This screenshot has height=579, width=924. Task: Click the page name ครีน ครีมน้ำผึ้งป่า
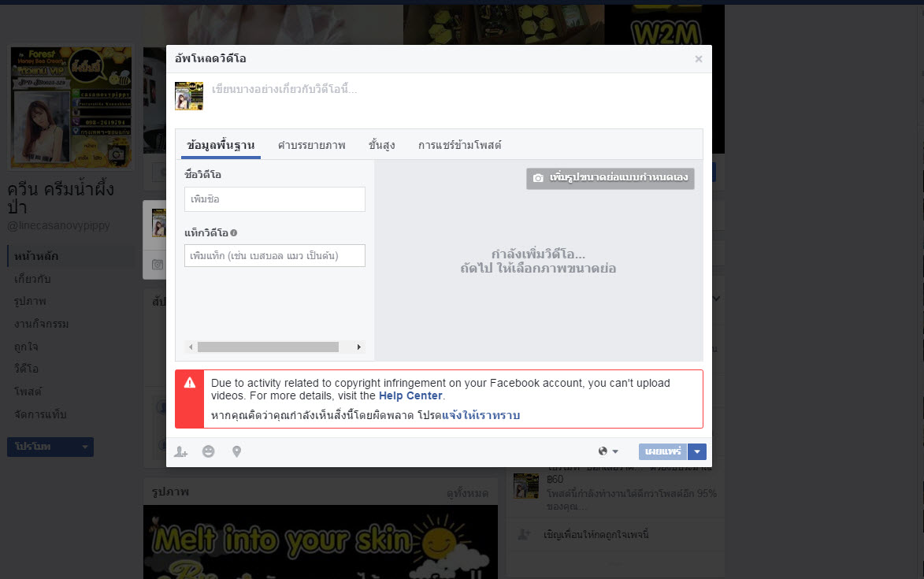click(x=61, y=198)
